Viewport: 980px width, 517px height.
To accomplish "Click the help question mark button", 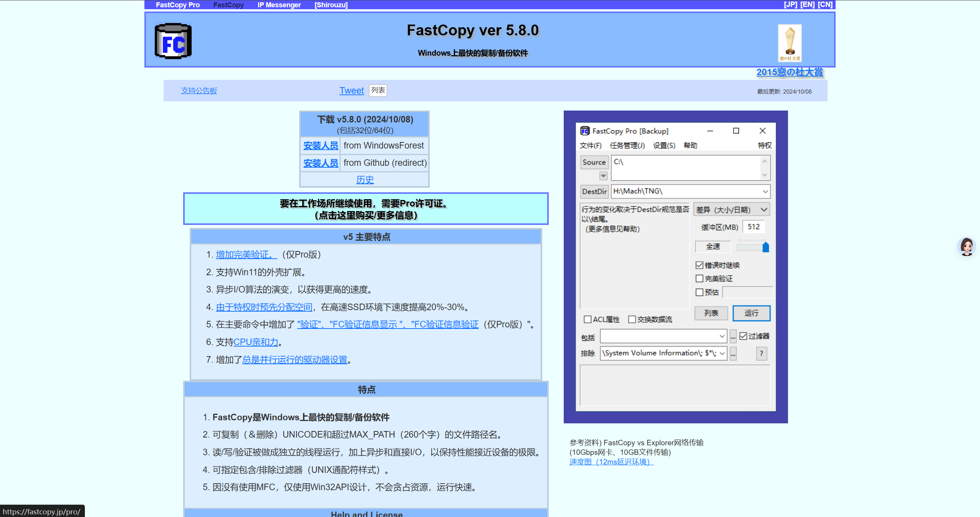I will 761,353.
